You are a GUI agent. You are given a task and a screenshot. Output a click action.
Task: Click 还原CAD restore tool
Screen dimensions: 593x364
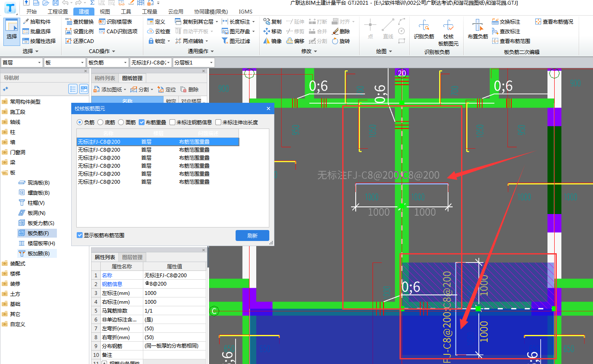point(80,41)
